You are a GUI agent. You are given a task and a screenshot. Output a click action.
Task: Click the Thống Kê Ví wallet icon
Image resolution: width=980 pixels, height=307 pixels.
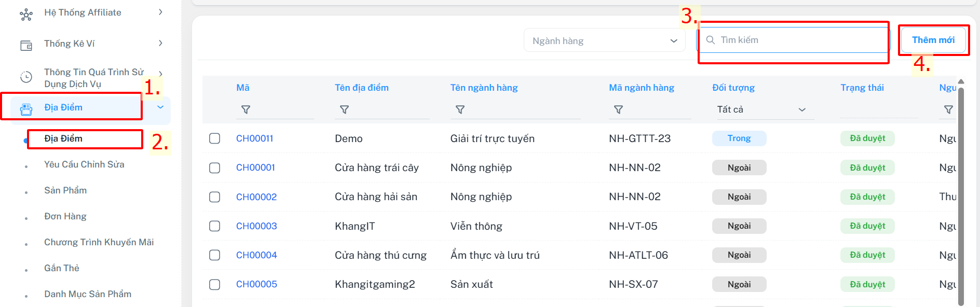(26, 46)
